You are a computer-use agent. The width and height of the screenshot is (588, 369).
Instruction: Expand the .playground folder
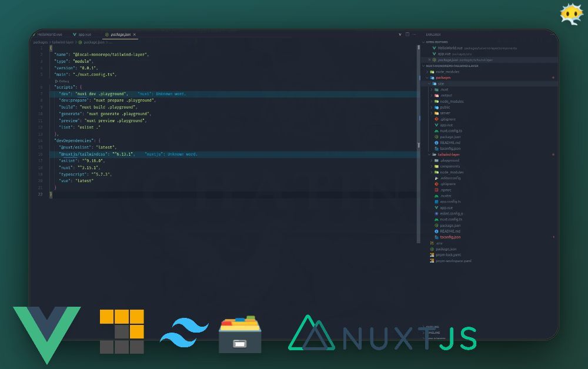tap(431, 160)
